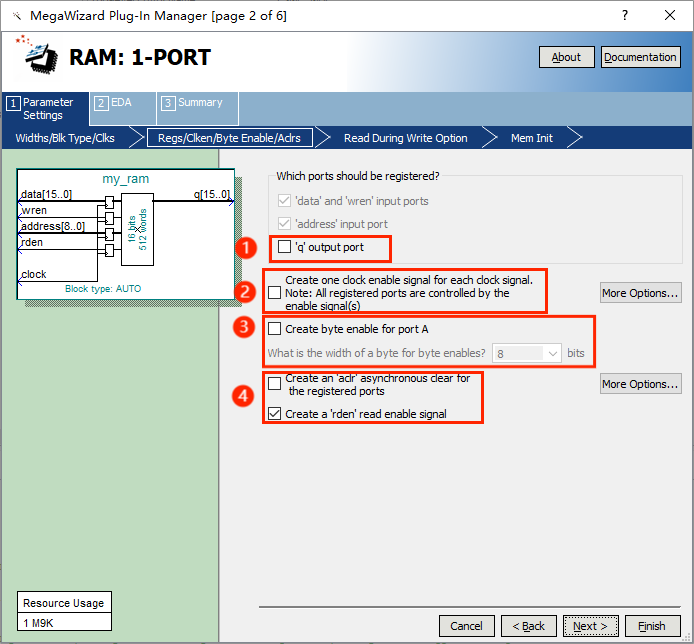Click the Block type: AUTO text

(x=103, y=289)
